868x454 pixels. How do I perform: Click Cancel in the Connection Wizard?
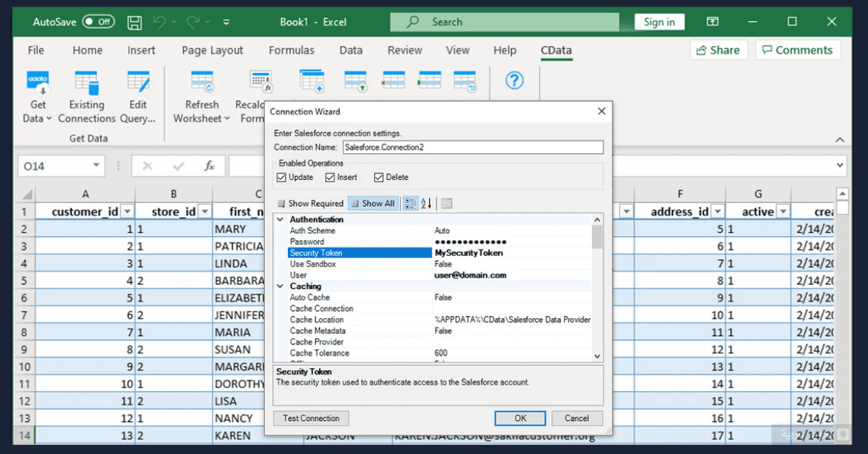pos(576,418)
